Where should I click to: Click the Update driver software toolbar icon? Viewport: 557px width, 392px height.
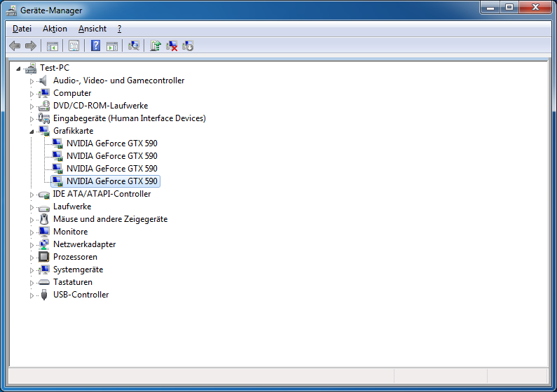coord(156,45)
